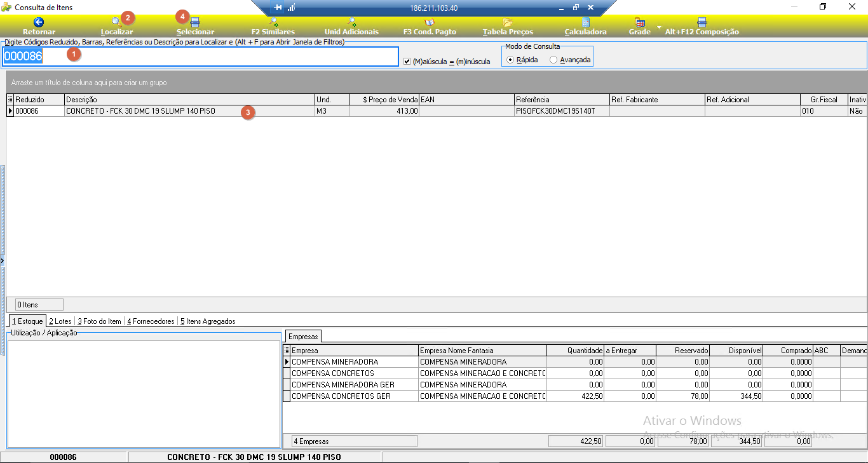Image resolution: width=868 pixels, height=463 pixels.
Task: Toggle Maiúscula = minúscula checkbox
Action: (407, 62)
